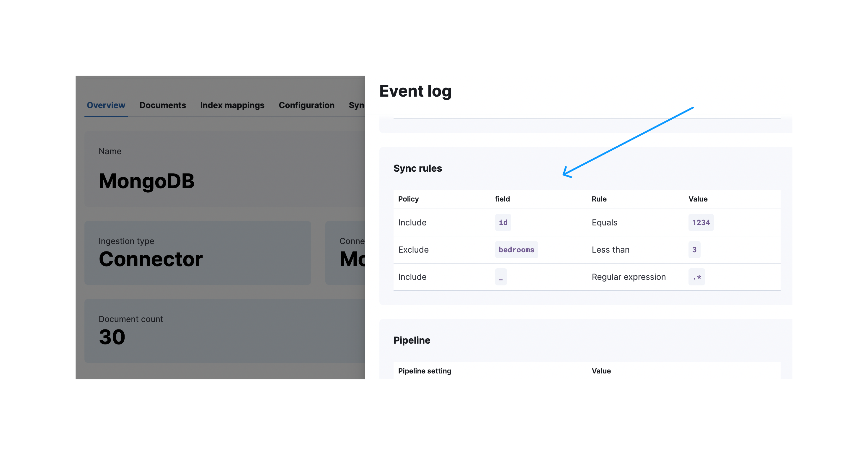Click the .* regular expression value badge

[696, 277]
